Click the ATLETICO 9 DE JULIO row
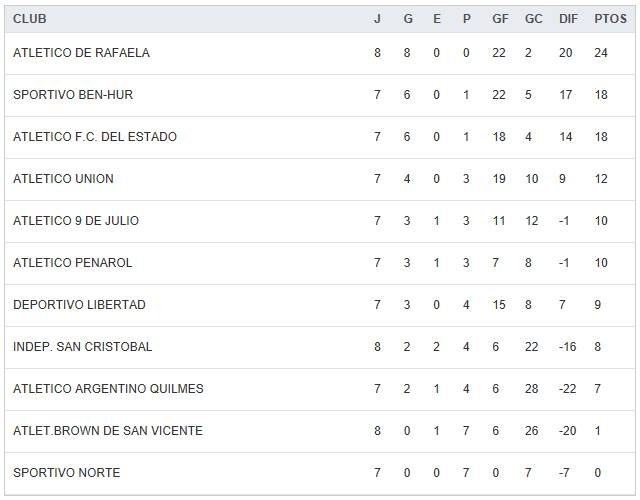The height and width of the screenshot is (500, 640). (x=76, y=221)
